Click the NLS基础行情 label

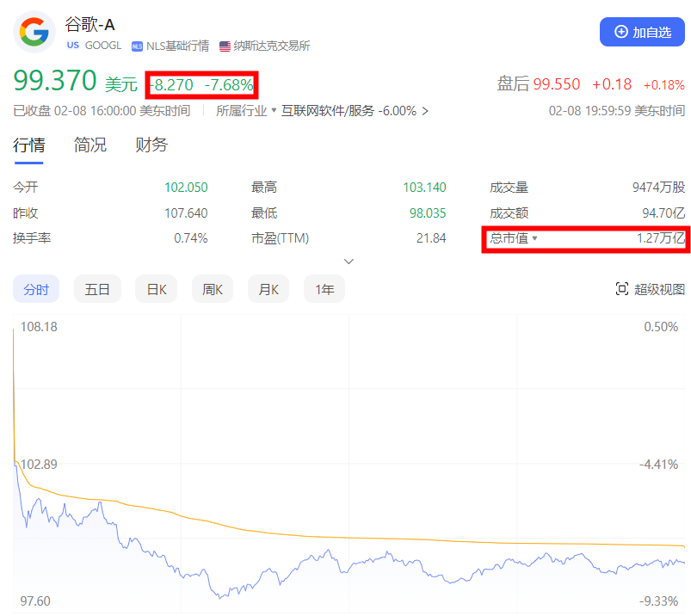(x=177, y=46)
